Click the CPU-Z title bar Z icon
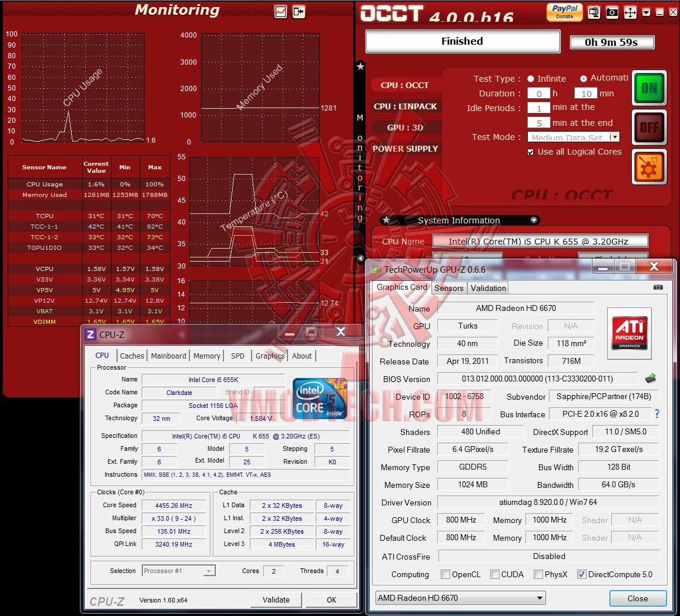 [x=90, y=334]
